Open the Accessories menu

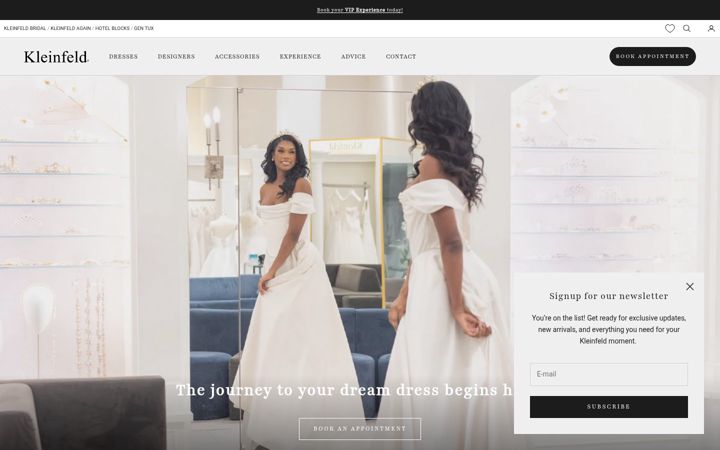click(237, 56)
